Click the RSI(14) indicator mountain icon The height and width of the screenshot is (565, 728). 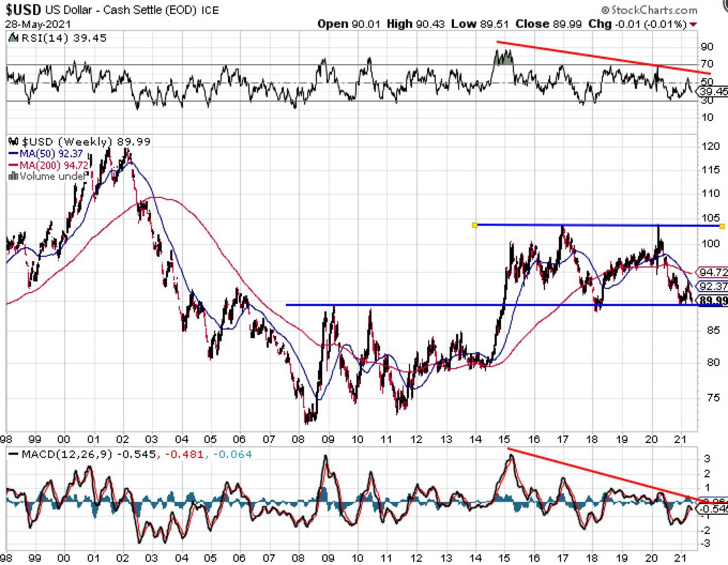coord(14,38)
